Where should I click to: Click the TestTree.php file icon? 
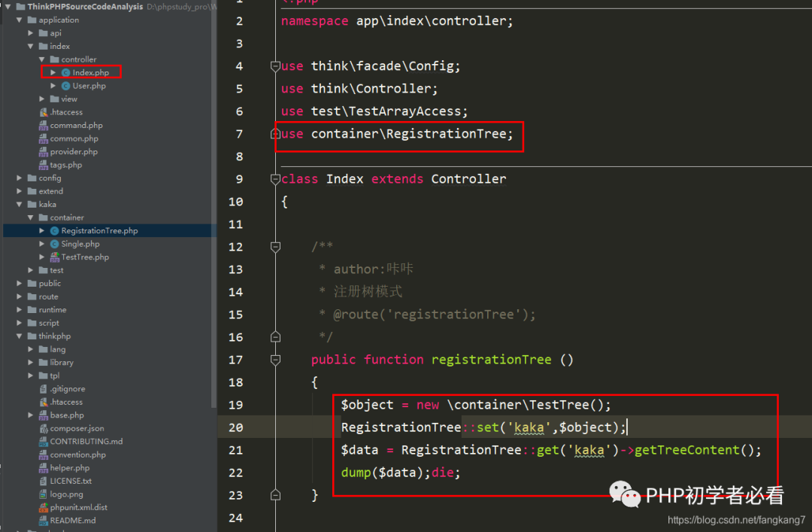(54, 257)
